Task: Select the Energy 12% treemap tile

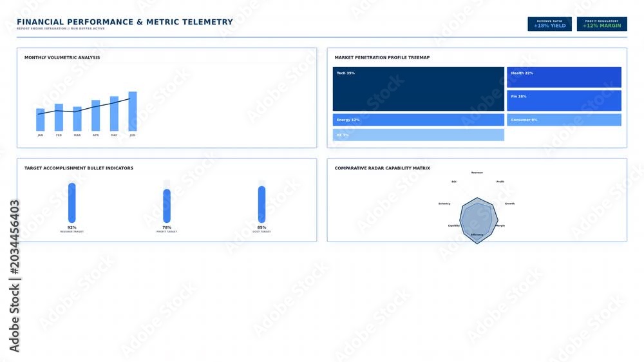Action: (418, 120)
